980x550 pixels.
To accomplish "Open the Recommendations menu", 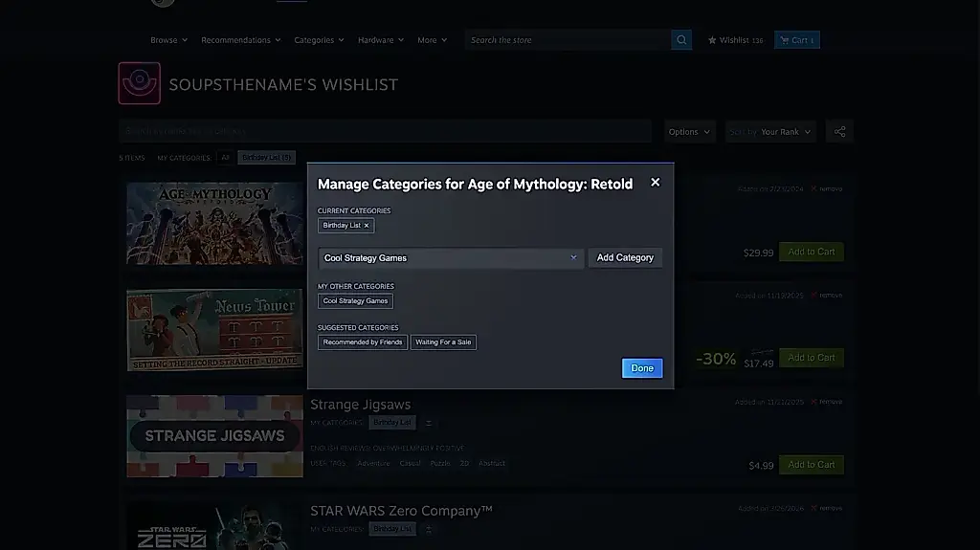I will (240, 40).
